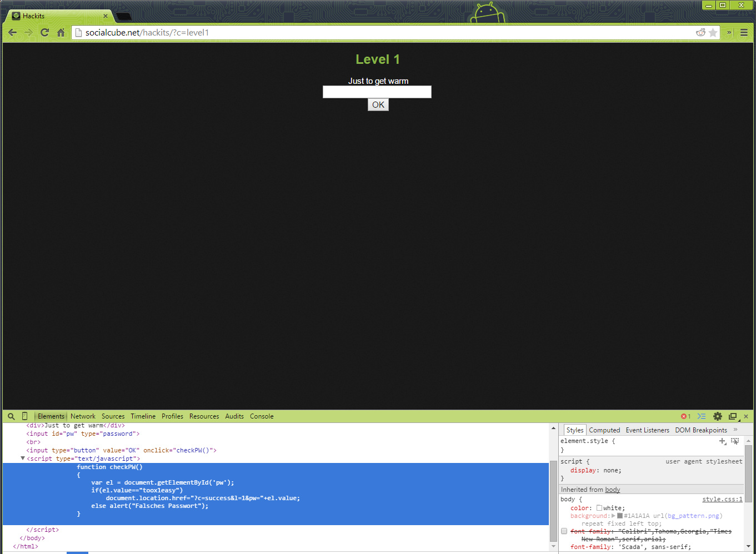
Task: Open the style.css:1 source link
Action: point(722,499)
